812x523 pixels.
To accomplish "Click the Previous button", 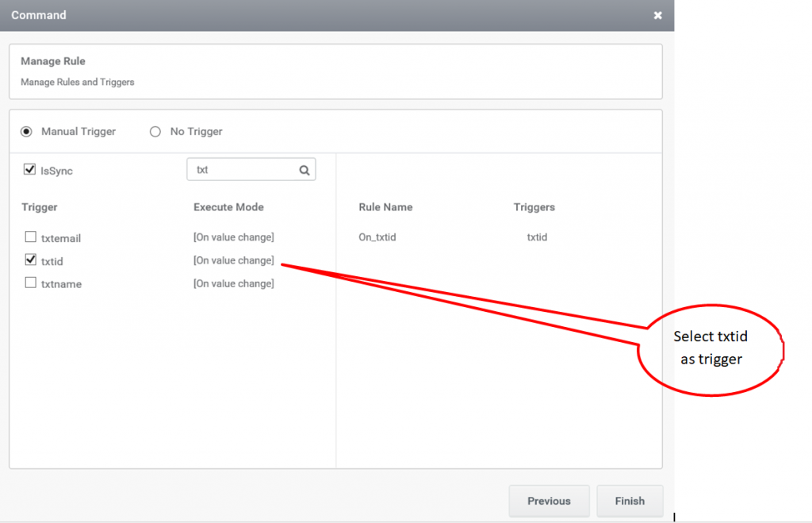I will click(x=549, y=501).
